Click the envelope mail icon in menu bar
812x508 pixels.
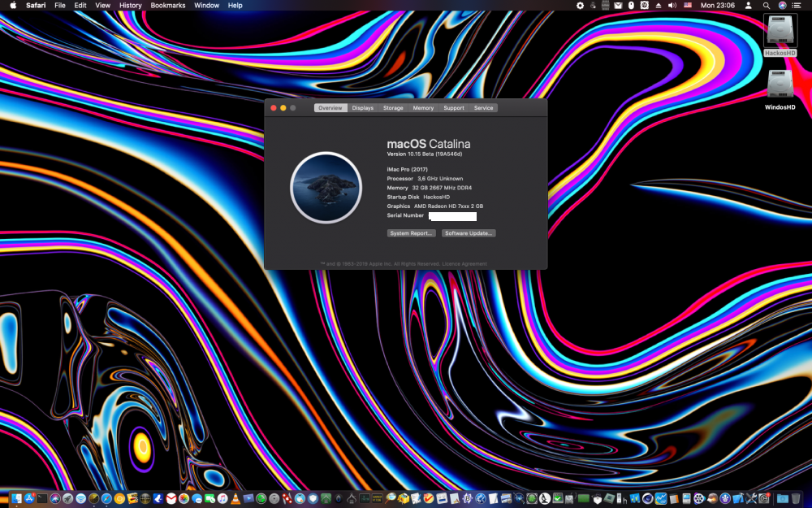618,5
